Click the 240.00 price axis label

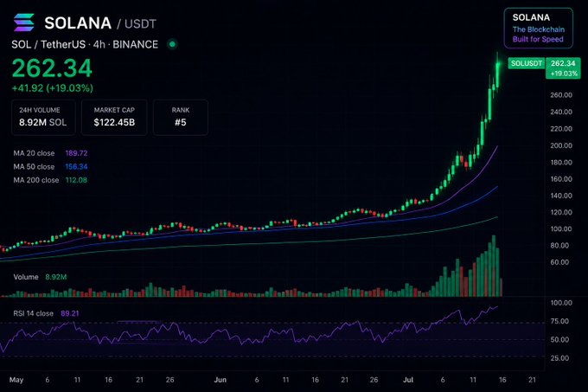tap(561, 112)
